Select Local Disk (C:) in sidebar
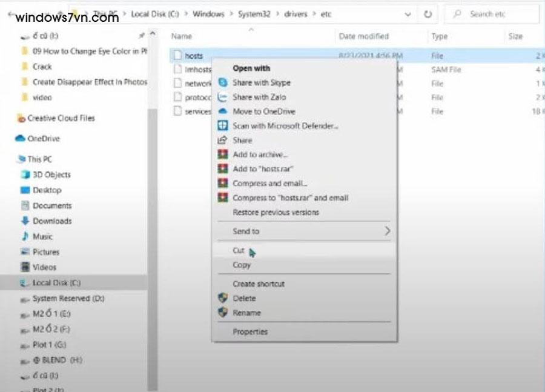Viewport: 545px width, 392px height. click(x=56, y=283)
